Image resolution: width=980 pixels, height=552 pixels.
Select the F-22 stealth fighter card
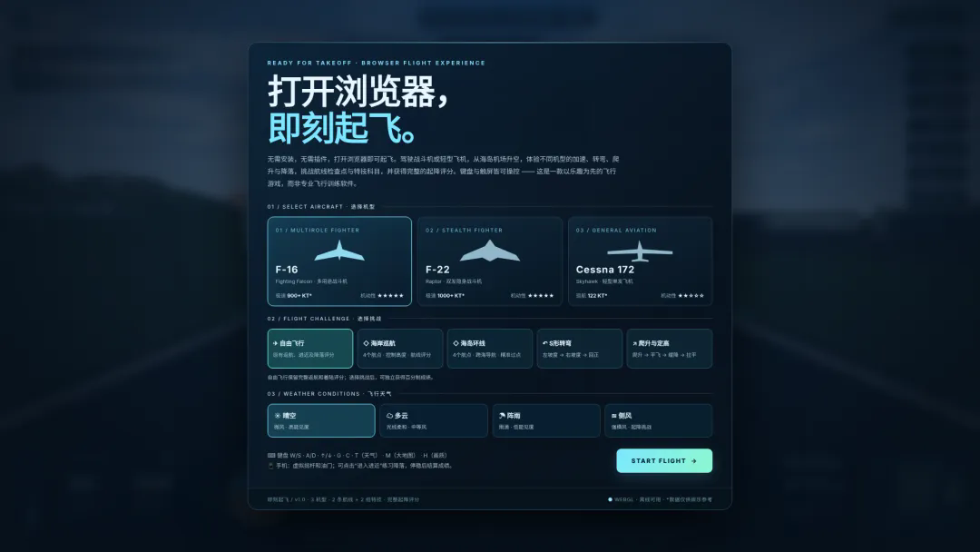[x=490, y=261]
